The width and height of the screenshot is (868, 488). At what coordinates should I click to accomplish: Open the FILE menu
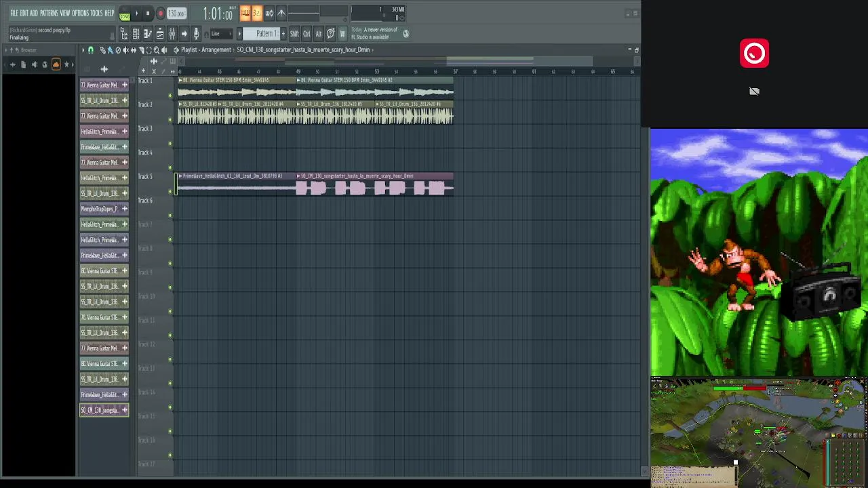pyautogui.click(x=14, y=13)
